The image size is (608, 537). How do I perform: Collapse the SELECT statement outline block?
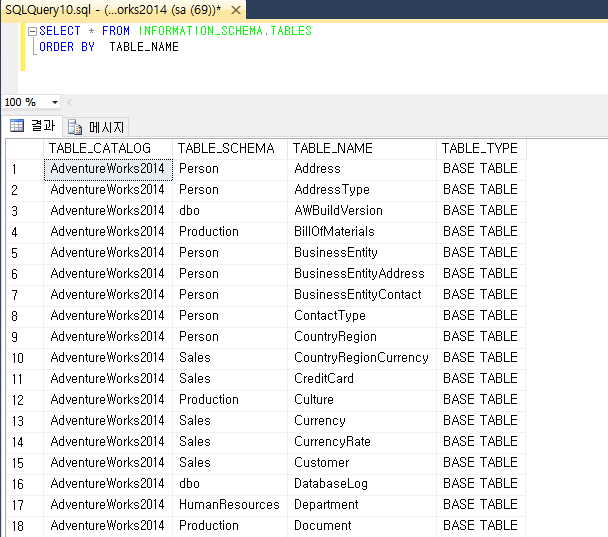(x=33, y=31)
